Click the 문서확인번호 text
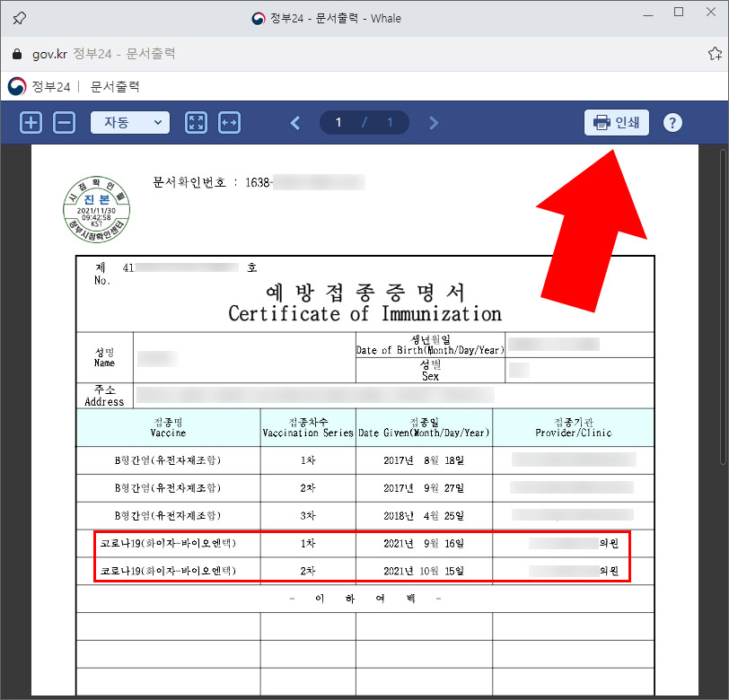Viewport: 729px width, 700px height. [x=189, y=182]
